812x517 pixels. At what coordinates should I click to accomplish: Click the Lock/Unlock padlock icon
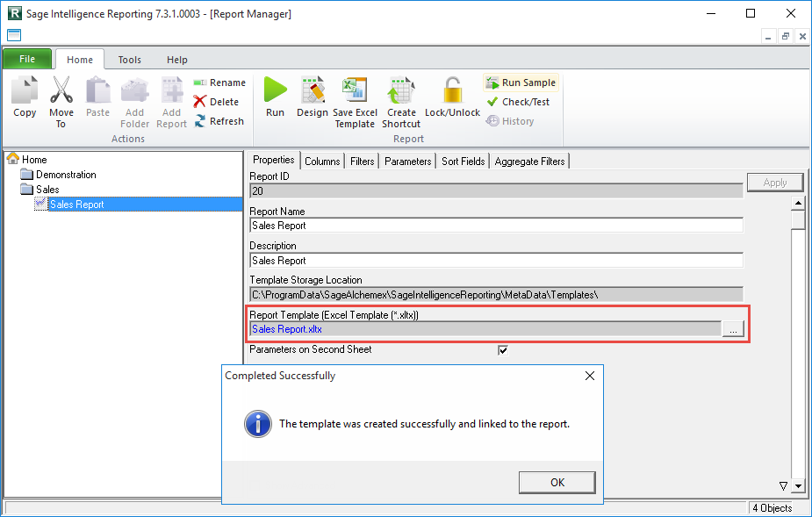[452, 90]
